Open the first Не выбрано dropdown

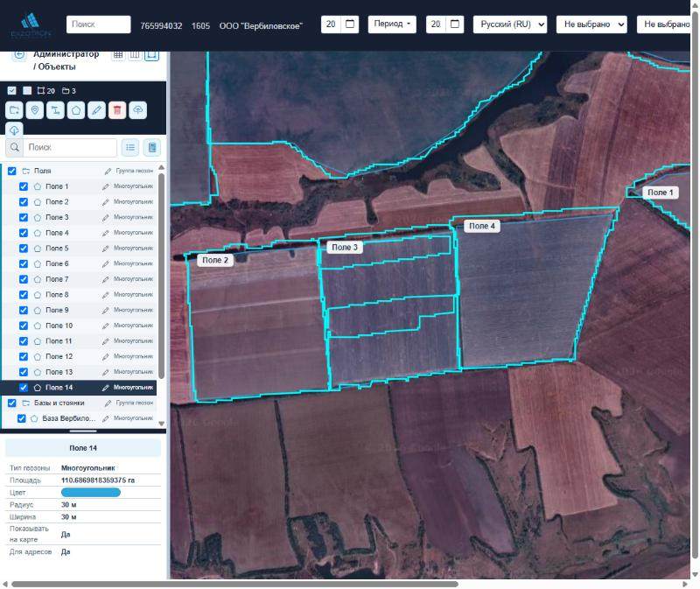(591, 25)
